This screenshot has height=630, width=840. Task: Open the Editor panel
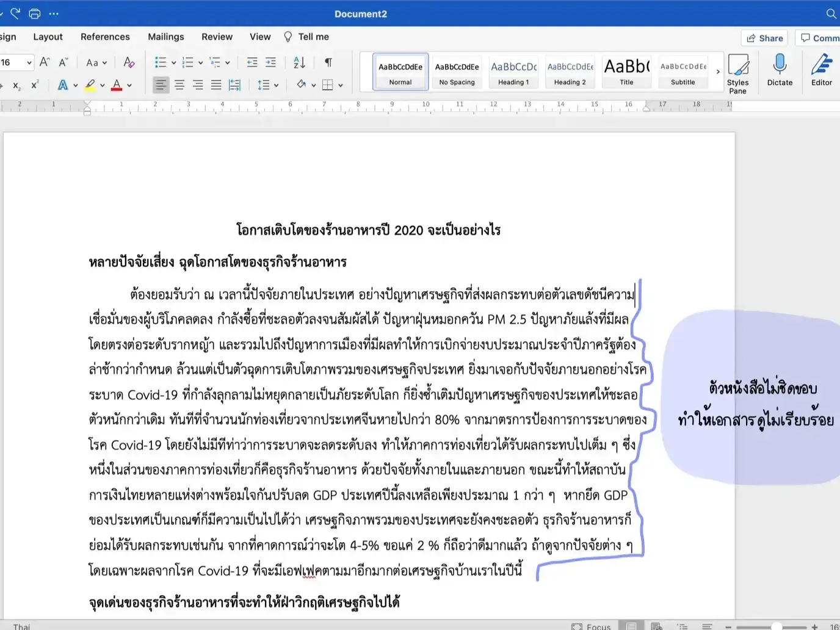[821, 72]
